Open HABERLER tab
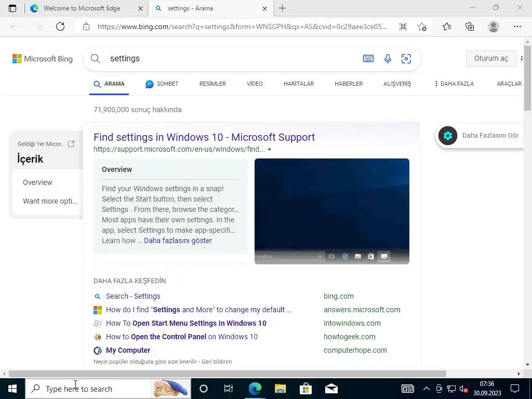This screenshot has width=532, height=399. tap(349, 84)
